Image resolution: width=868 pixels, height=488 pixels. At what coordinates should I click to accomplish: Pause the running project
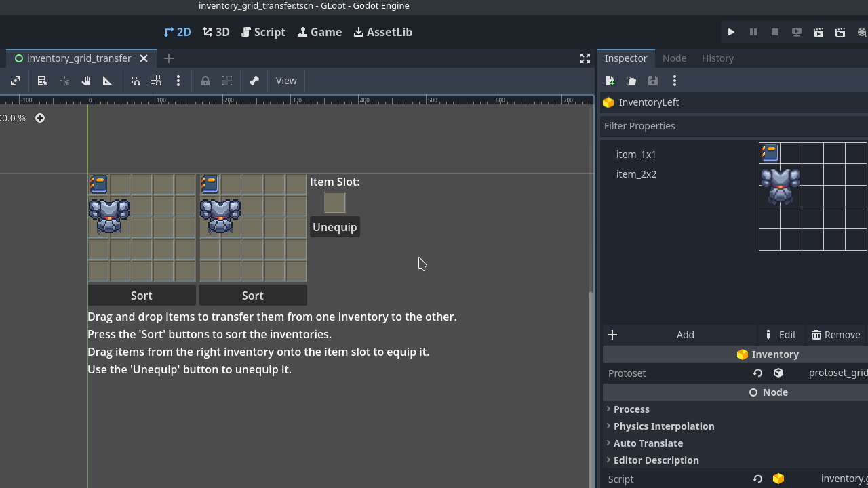[x=753, y=32]
